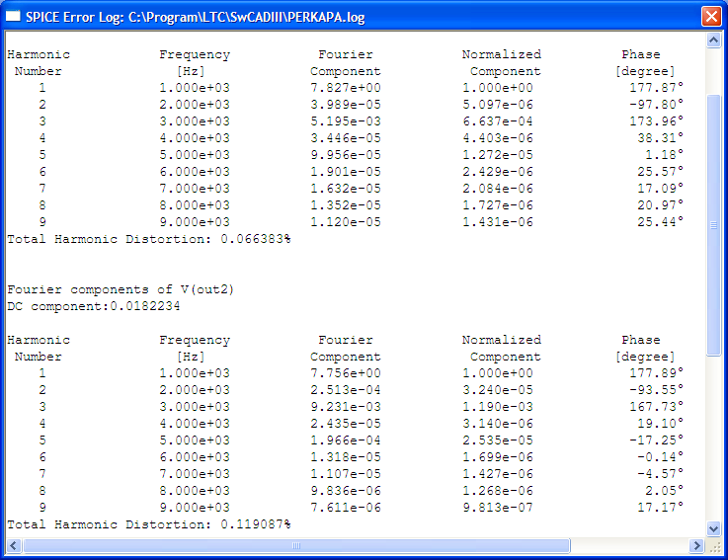Image resolution: width=728 pixels, height=560 pixels.
Task: Click normalized component value 1.431e-06
Action: point(498,222)
